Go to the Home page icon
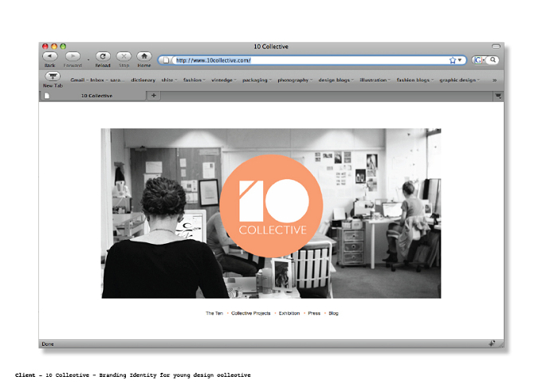Image resolution: width=542 pixels, height=392 pixels. pyautogui.click(x=144, y=56)
